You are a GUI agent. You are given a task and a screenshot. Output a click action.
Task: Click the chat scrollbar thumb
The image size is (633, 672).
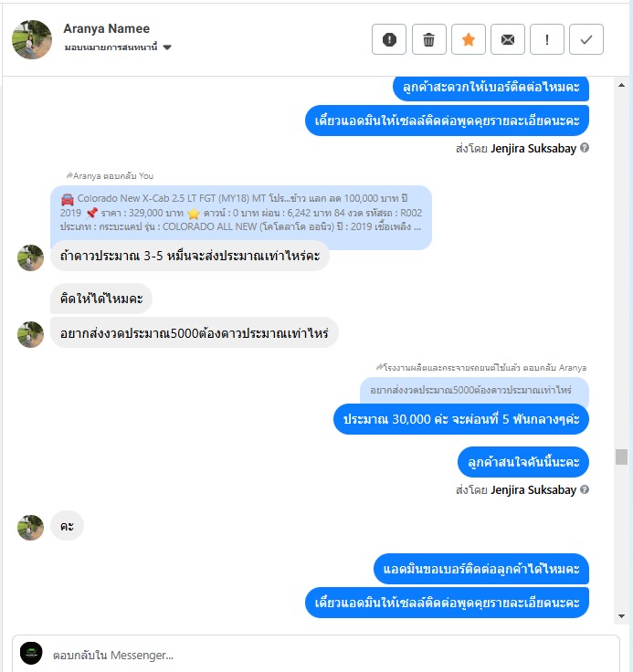click(621, 457)
